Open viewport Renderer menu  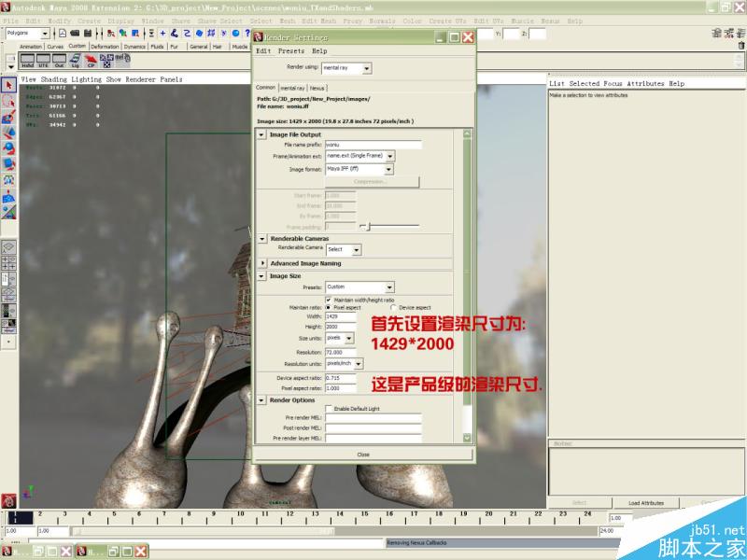pyautogui.click(x=141, y=79)
